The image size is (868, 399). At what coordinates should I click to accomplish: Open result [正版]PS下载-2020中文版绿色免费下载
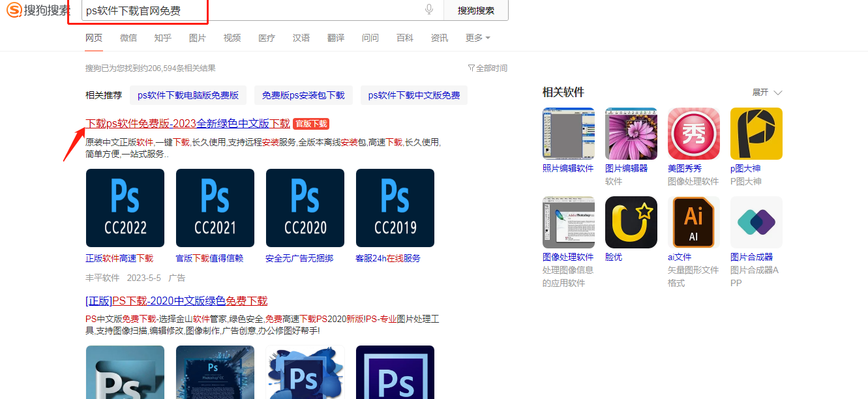(177, 301)
